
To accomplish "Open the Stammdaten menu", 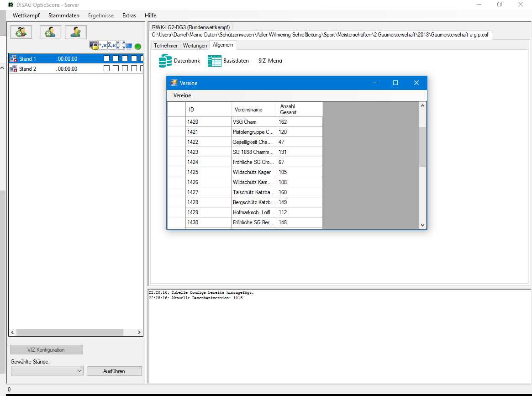I will [64, 16].
